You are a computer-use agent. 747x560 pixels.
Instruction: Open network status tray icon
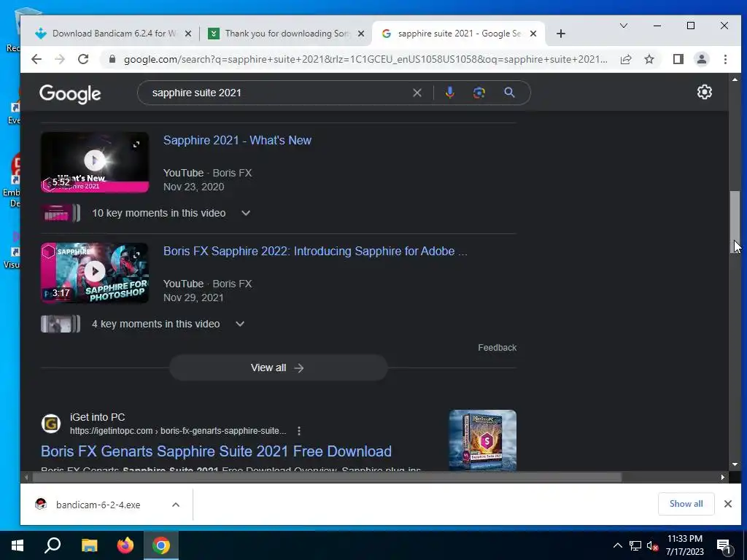coord(635,545)
